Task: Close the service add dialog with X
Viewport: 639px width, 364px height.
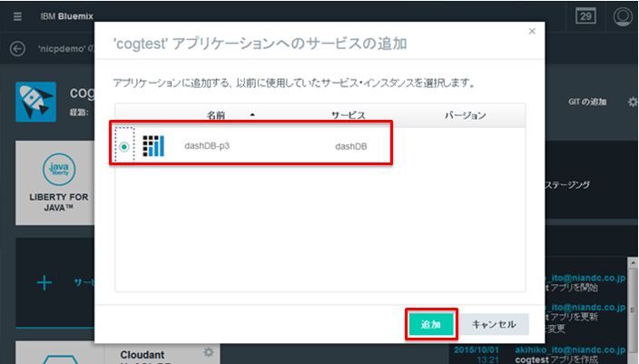Action: point(532,31)
